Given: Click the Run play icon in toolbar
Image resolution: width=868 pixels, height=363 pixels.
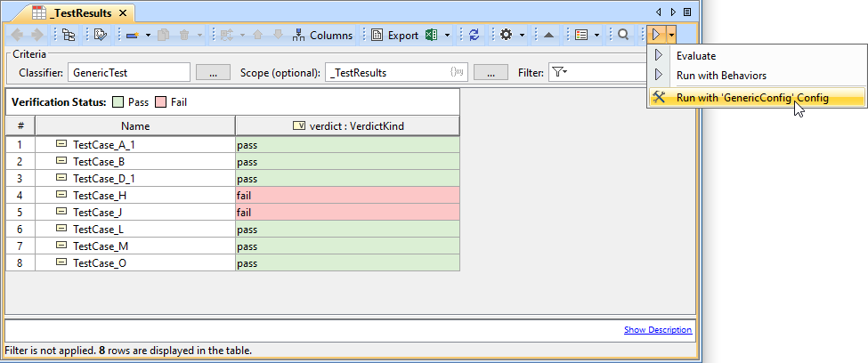Looking at the screenshot, I should pyautogui.click(x=656, y=36).
